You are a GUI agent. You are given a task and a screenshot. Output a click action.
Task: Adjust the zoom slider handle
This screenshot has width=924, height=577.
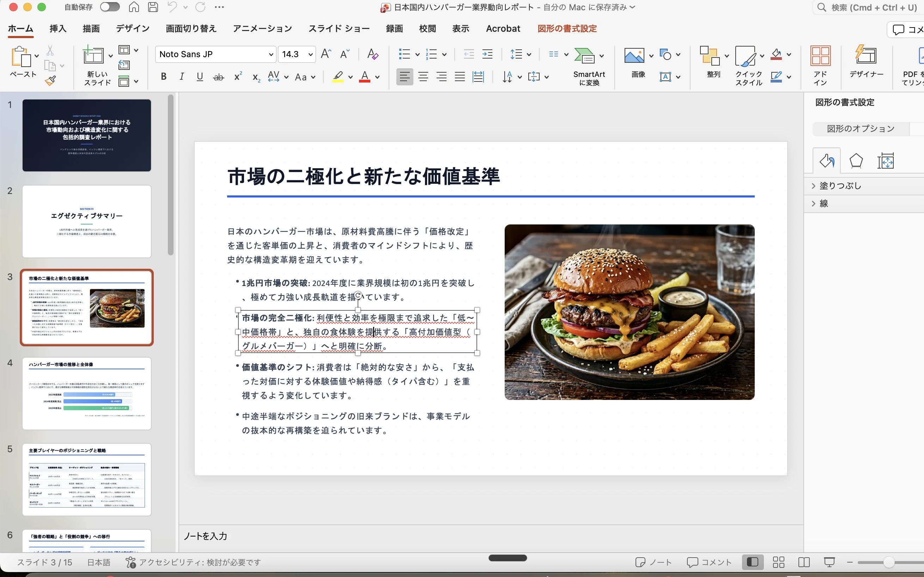point(889,562)
